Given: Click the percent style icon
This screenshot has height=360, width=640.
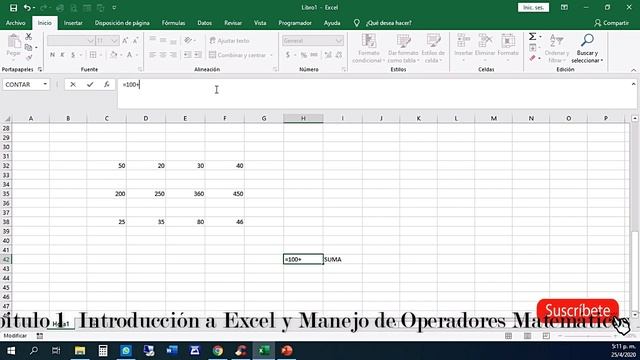Looking at the screenshot, I should pyautogui.click(x=304, y=55).
